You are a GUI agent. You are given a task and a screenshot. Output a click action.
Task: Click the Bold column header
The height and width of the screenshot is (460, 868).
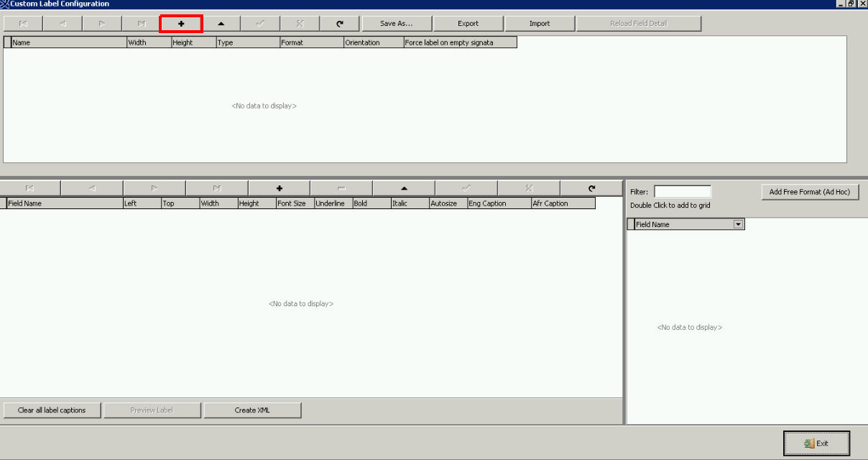(371, 203)
